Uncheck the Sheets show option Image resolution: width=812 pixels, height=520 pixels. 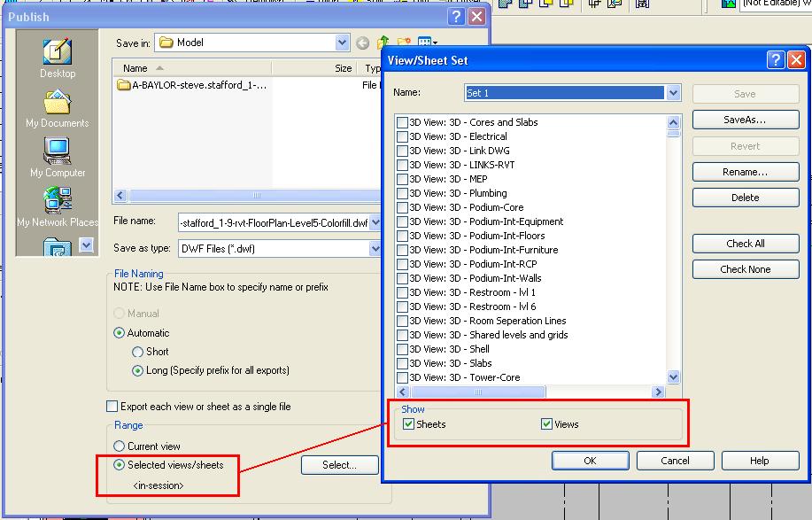[408, 424]
